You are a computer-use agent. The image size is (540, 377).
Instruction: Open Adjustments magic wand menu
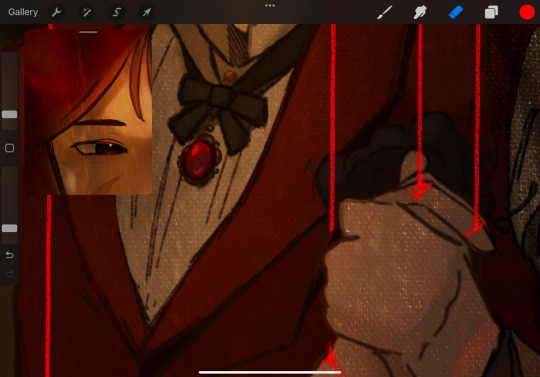coord(86,12)
